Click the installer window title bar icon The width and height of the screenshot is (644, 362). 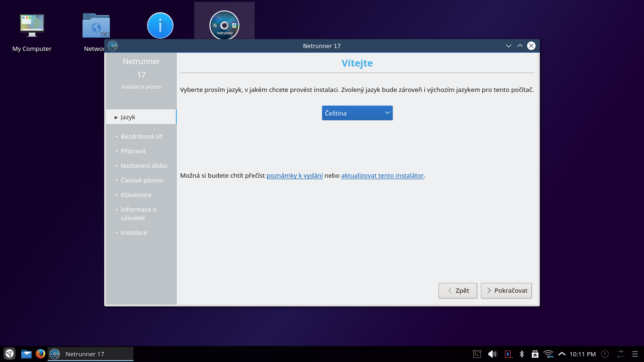click(113, 46)
